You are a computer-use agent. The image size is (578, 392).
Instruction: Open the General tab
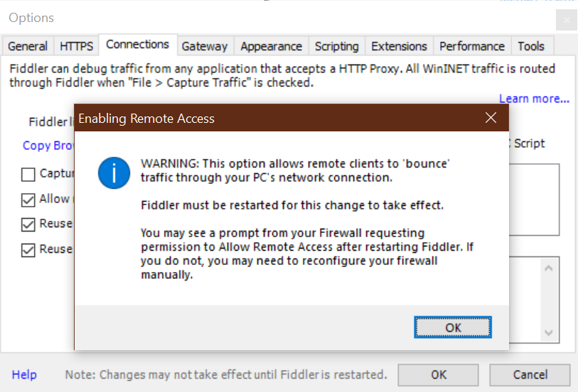28,46
